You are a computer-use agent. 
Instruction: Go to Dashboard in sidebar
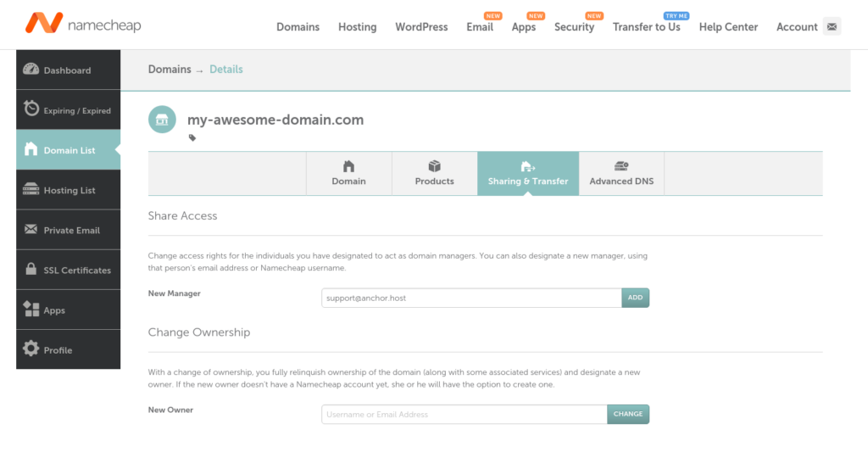point(68,70)
